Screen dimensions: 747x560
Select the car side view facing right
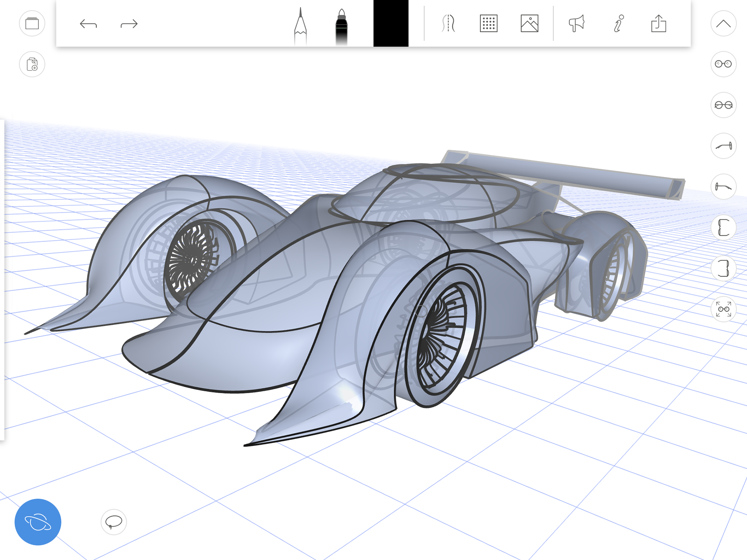[724, 146]
